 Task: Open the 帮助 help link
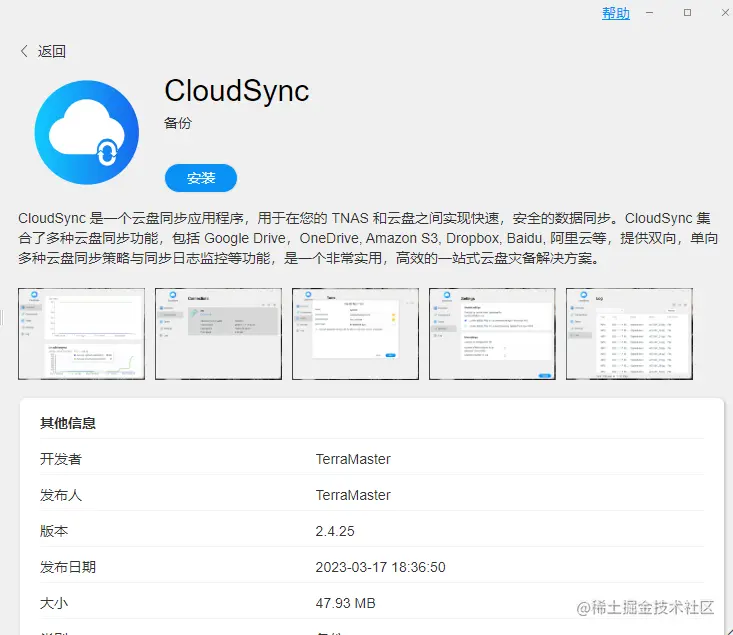pos(616,13)
